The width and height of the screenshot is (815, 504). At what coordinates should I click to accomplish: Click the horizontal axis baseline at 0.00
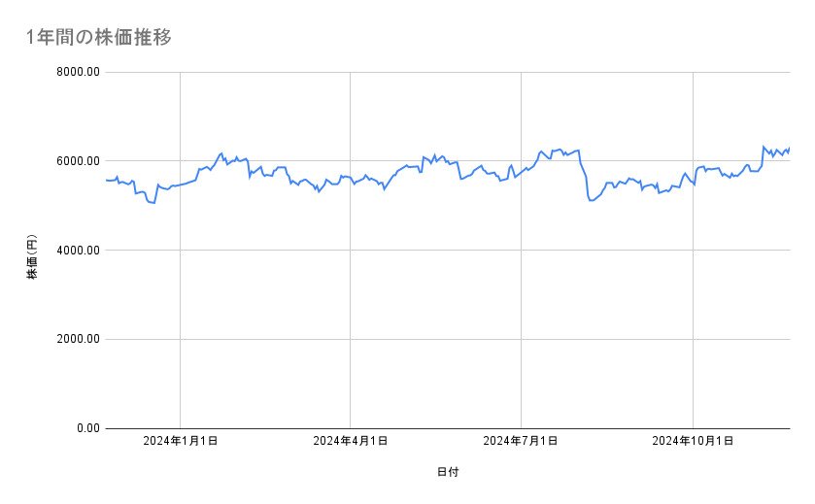[x=437, y=428]
